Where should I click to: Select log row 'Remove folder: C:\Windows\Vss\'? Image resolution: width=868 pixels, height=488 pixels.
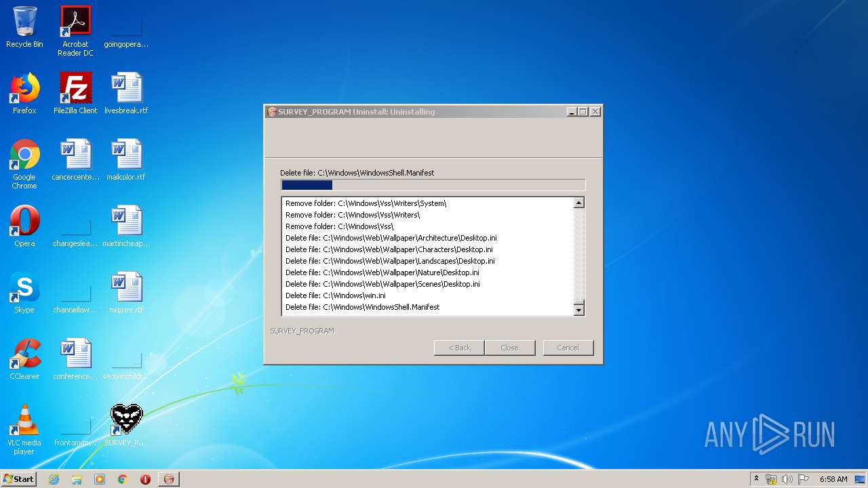pos(428,226)
